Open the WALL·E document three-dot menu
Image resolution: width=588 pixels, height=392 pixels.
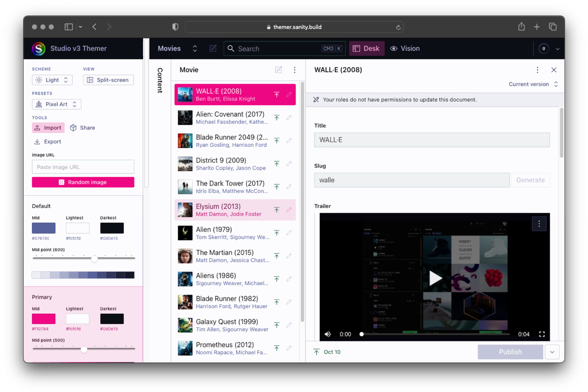pos(538,70)
